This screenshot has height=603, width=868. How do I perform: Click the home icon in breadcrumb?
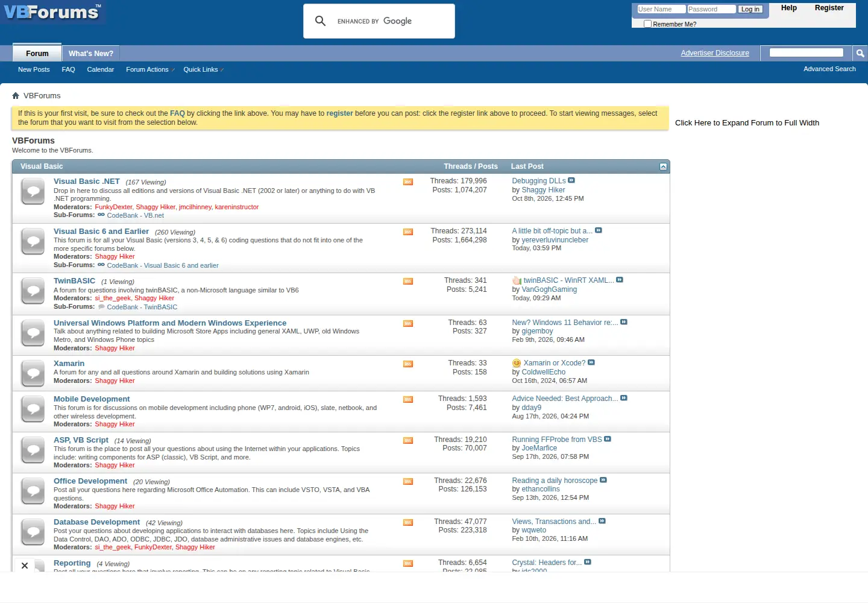[x=16, y=96]
